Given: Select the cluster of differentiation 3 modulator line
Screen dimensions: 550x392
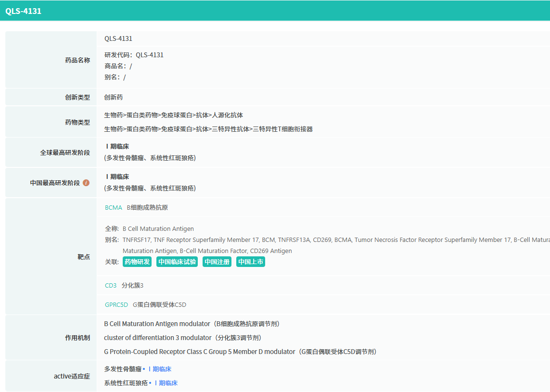Looking at the screenshot, I should point(158,338).
